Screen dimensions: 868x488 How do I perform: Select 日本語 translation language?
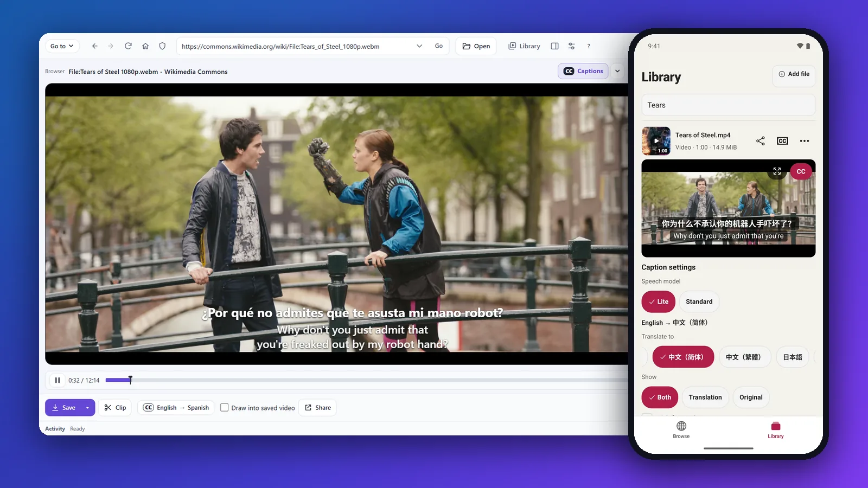coord(793,357)
